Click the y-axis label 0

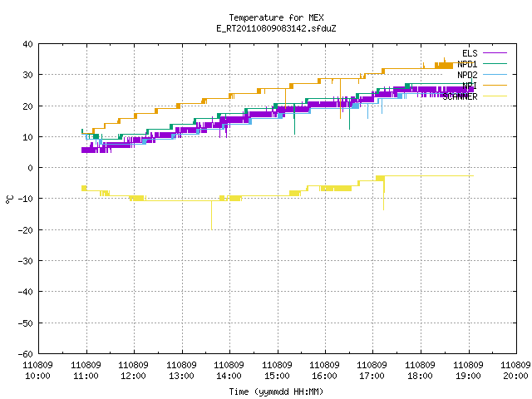click(31, 168)
